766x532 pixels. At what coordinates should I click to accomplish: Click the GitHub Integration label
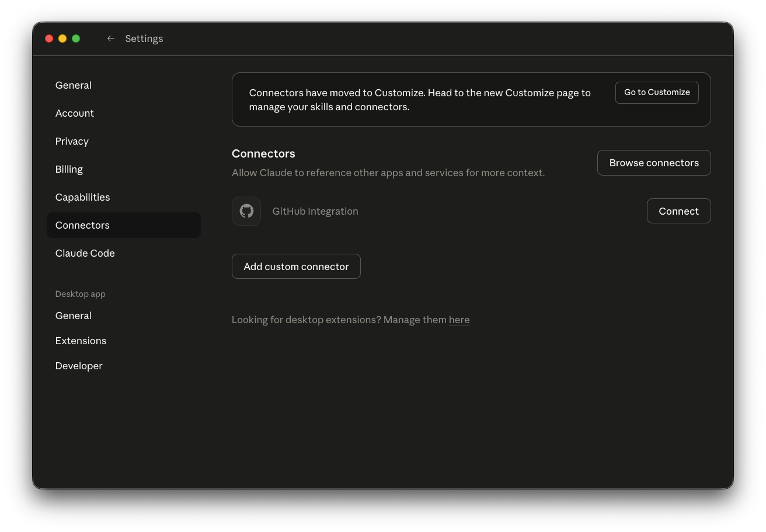coord(315,211)
